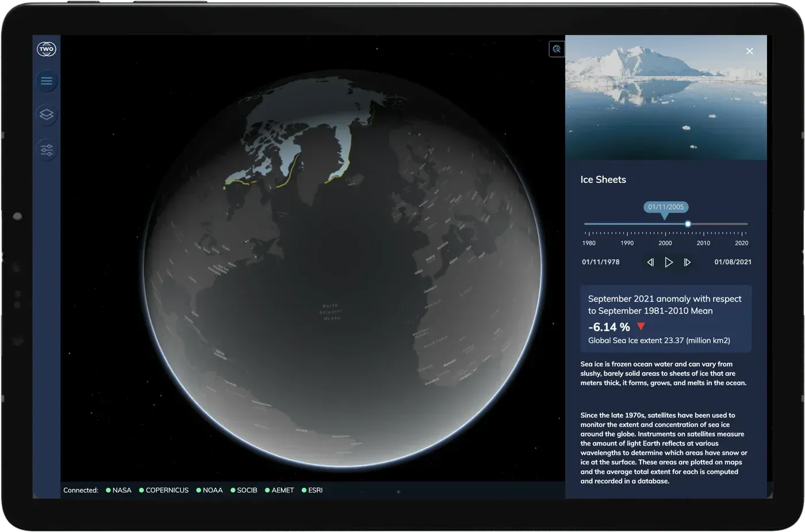Click the TWO logo icon

[47, 49]
